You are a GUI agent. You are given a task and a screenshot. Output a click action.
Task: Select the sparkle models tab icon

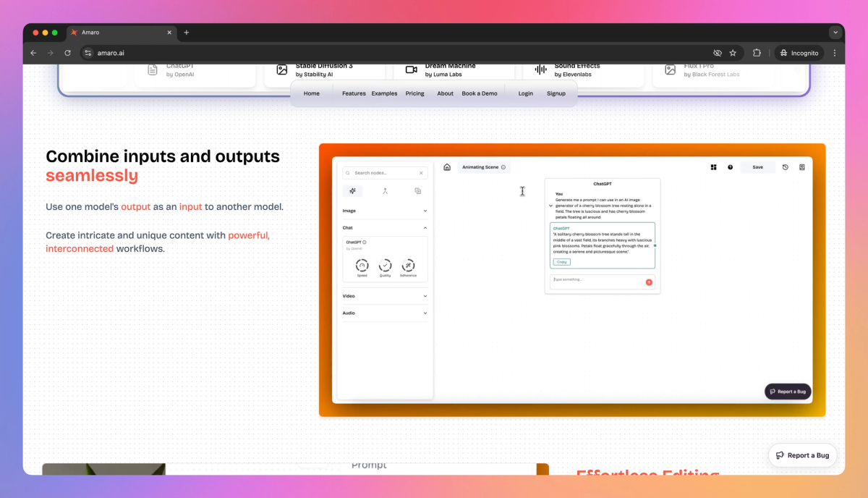(352, 191)
